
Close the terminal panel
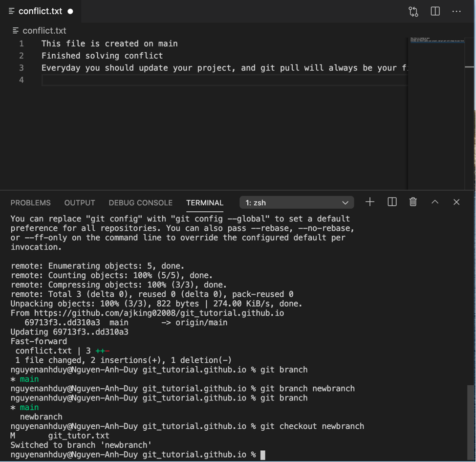[456, 202]
